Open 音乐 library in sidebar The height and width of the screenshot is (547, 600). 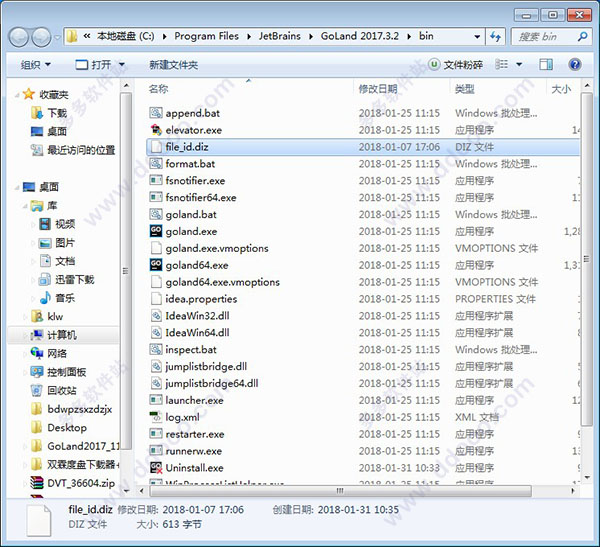click(x=65, y=298)
